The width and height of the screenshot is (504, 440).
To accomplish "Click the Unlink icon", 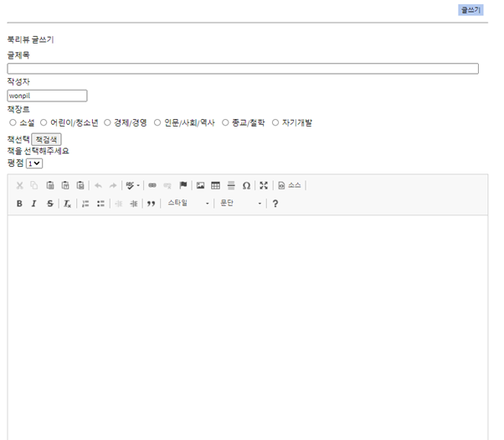I will tap(167, 186).
